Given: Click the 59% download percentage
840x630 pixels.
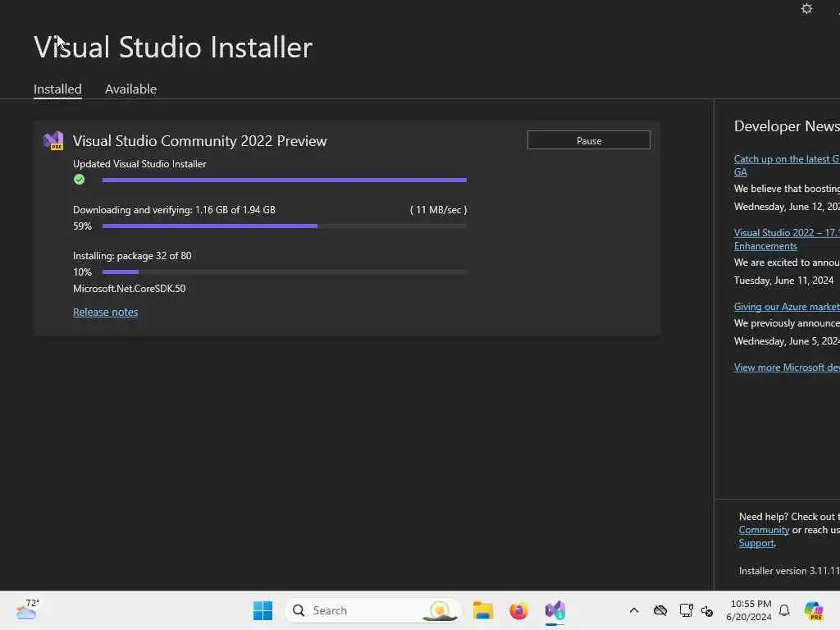Looking at the screenshot, I should click(x=83, y=226).
